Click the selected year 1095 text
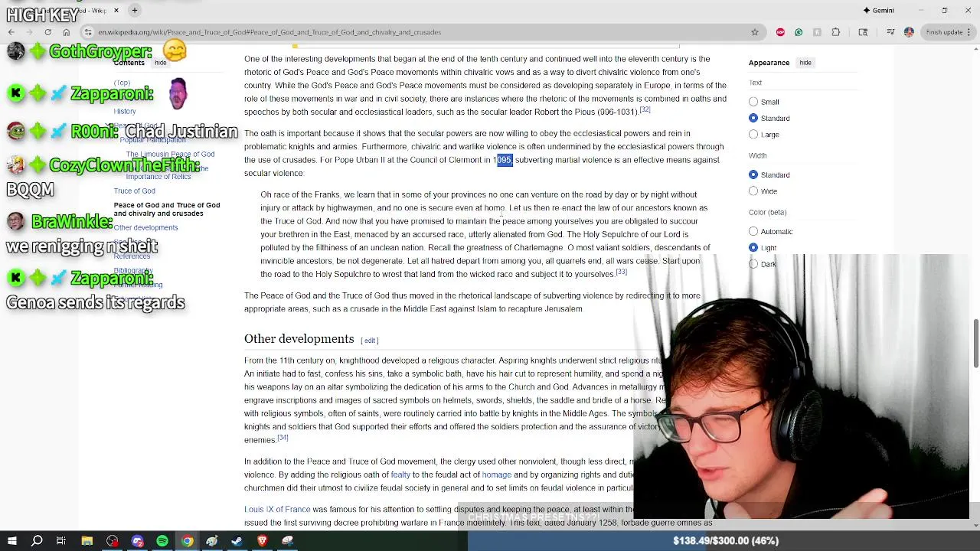Screen dimensions: 980x551 pos(504,160)
